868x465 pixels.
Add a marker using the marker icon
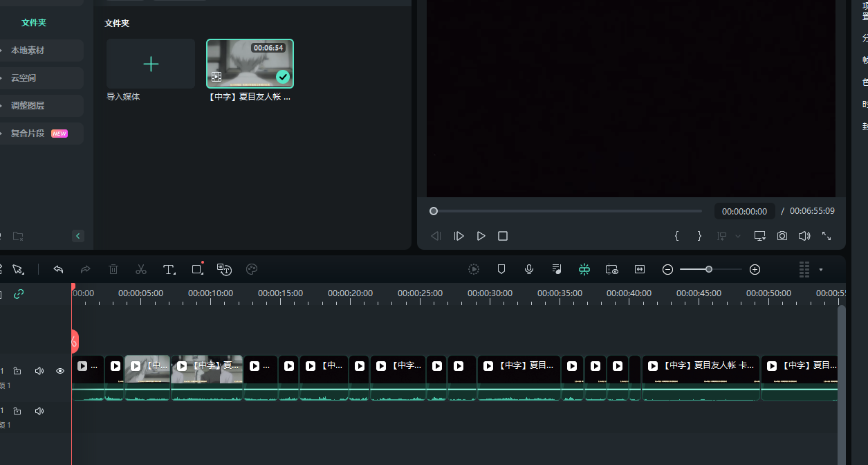(501, 269)
